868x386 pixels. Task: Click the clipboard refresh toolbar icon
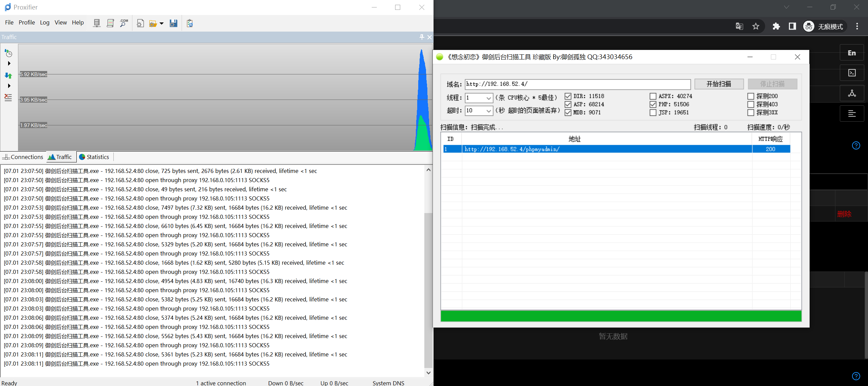pos(190,23)
